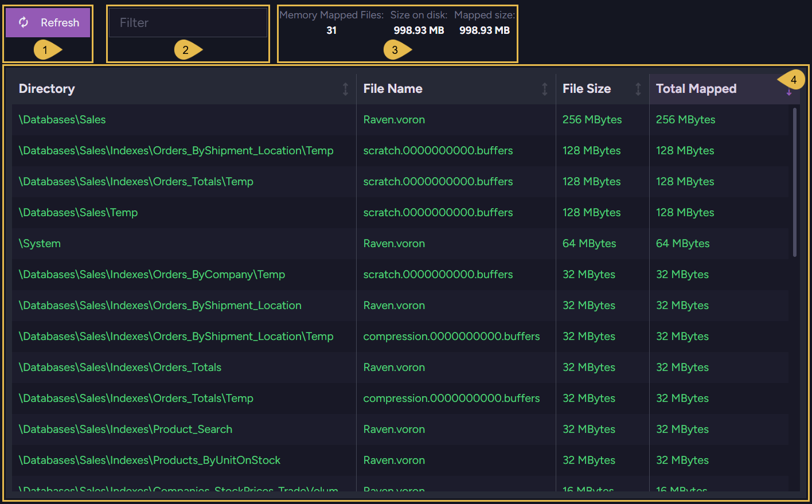Click the Memory Mapped Files count 31
This screenshot has width=812, height=504.
(x=331, y=30)
